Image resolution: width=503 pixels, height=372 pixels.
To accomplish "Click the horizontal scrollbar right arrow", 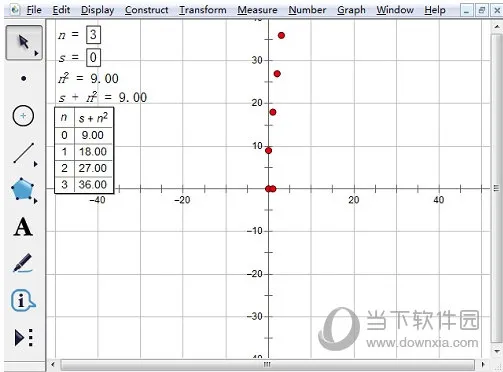I will 483,364.
